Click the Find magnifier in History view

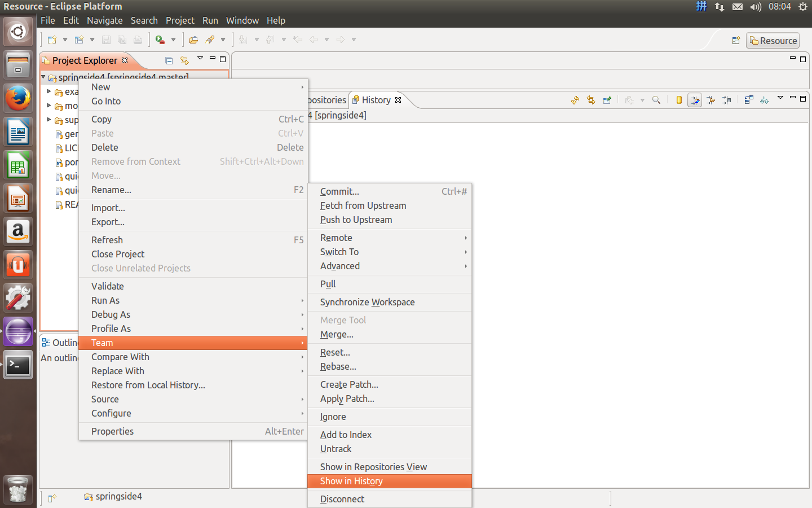tap(656, 100)
